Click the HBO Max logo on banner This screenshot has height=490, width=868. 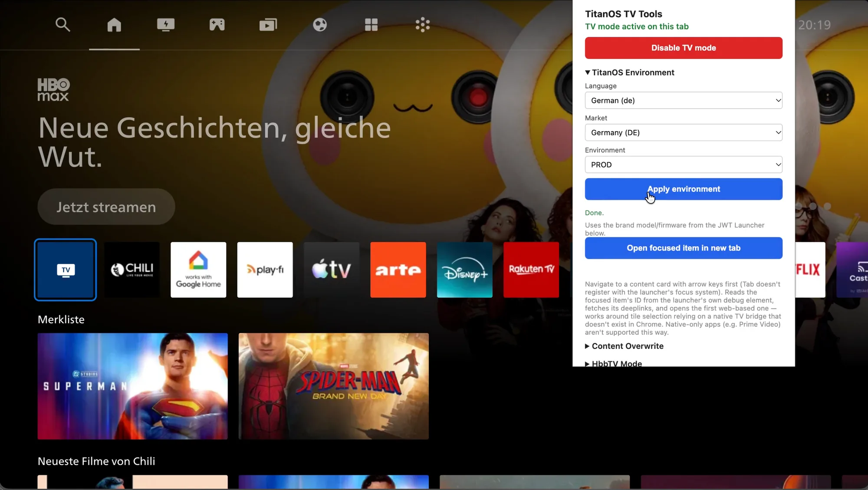click(53, 89)
